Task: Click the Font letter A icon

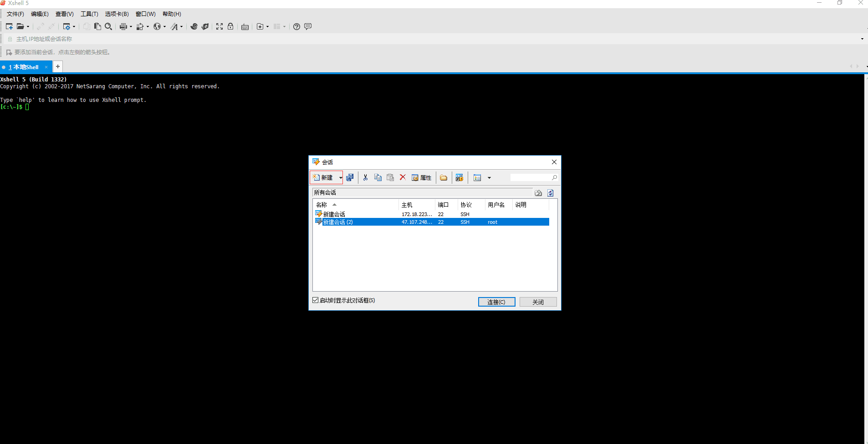Action: tap(174, 26)
